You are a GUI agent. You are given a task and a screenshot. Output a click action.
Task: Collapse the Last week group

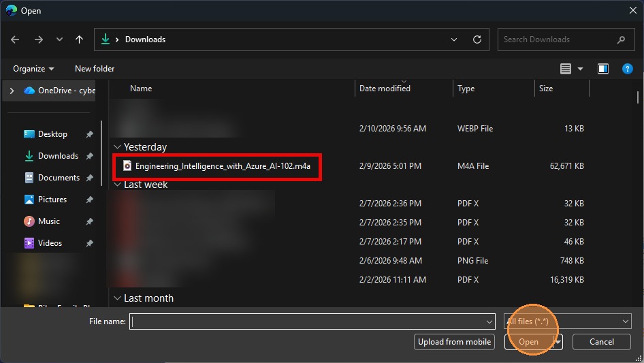pos(117,185)
